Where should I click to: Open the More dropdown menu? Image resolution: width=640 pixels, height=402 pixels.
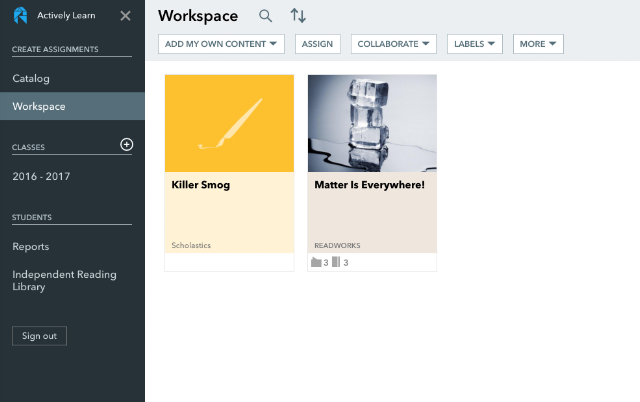point(538,44)
